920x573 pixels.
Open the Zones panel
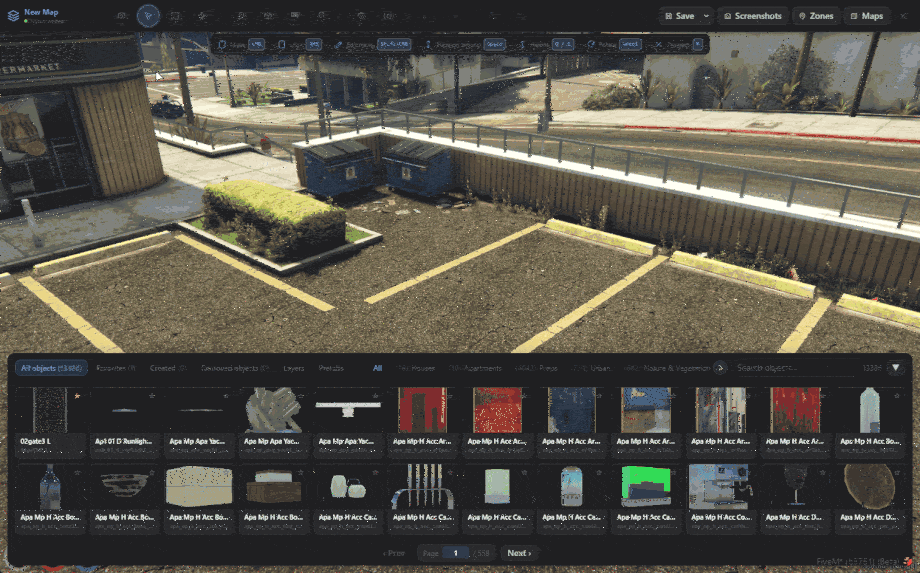point(816,16)
